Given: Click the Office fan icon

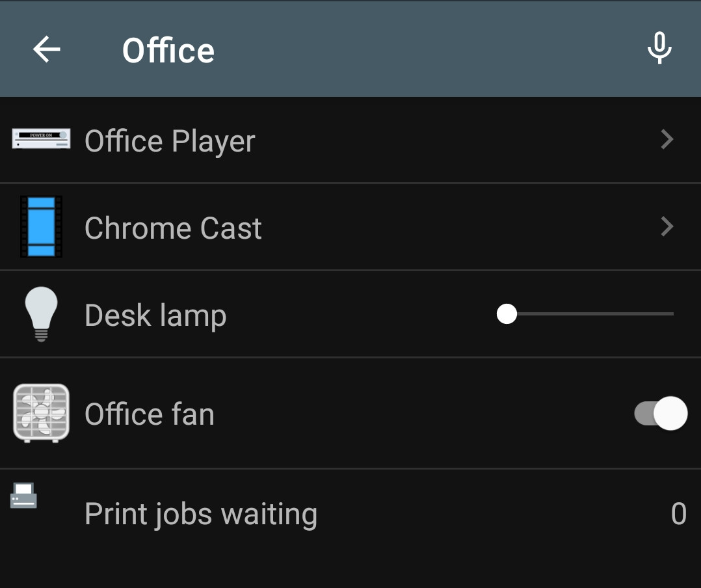Looking at the screenshot, I should [41, 414].
